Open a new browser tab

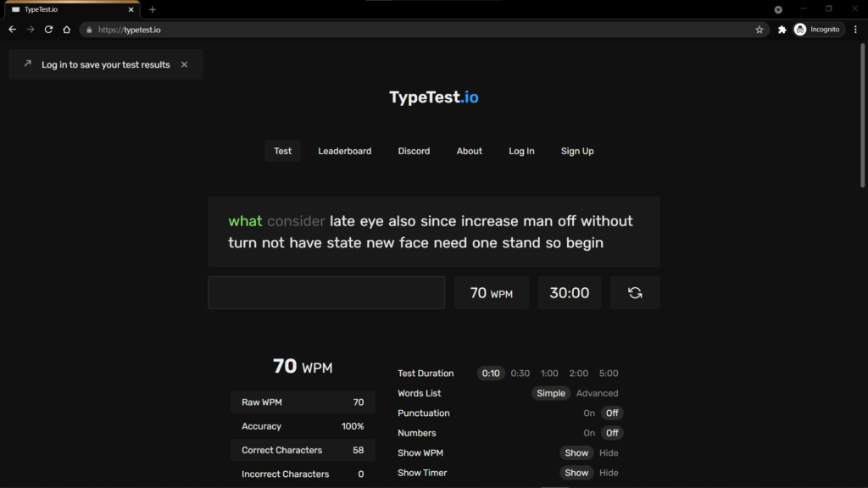pyautogui.click(x=153, y=9)
